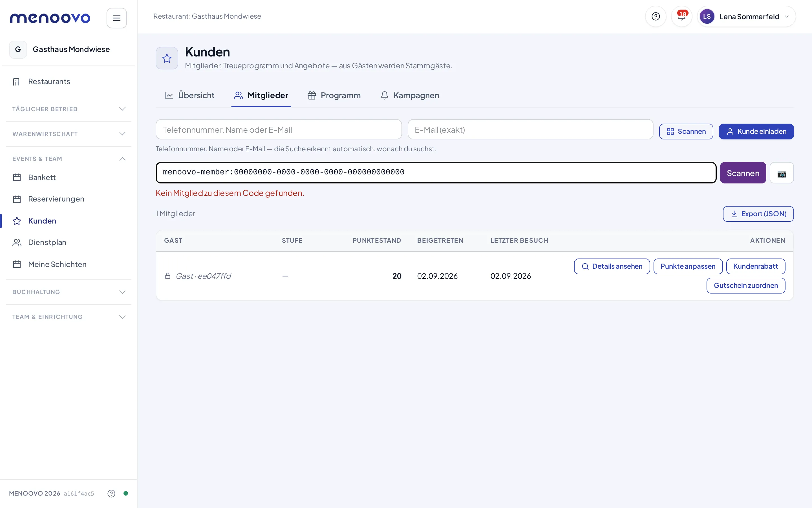Open the Lena Sommerfeld user dropdown

[x=746, y=16]
